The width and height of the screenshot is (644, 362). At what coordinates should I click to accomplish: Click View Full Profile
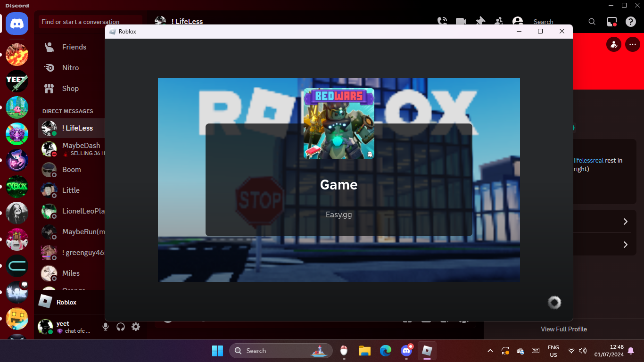click(x=564, y=329)
